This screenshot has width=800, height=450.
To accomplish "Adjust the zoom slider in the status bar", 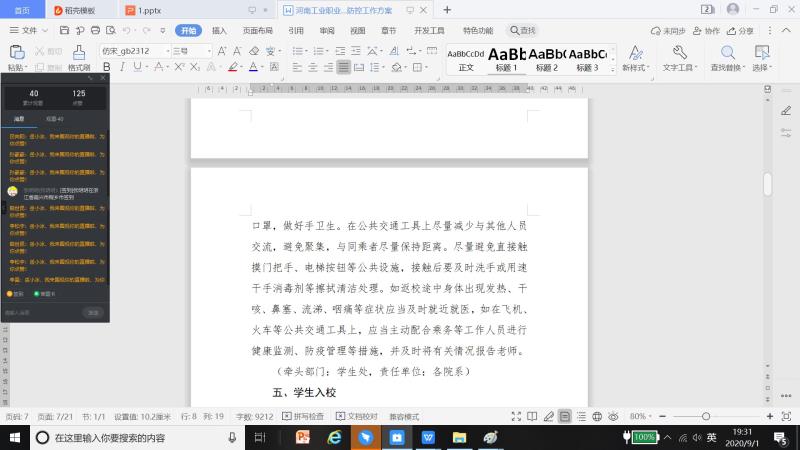I will coord(705,416).
